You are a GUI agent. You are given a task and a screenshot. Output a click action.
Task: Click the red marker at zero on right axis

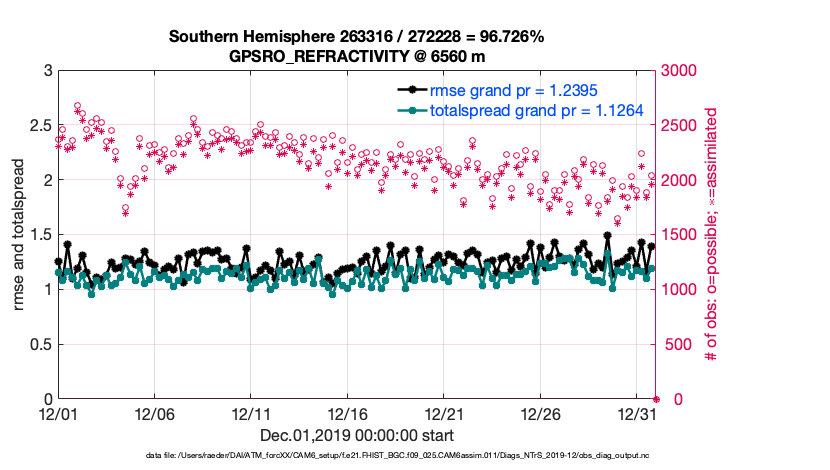coord(656,399)
